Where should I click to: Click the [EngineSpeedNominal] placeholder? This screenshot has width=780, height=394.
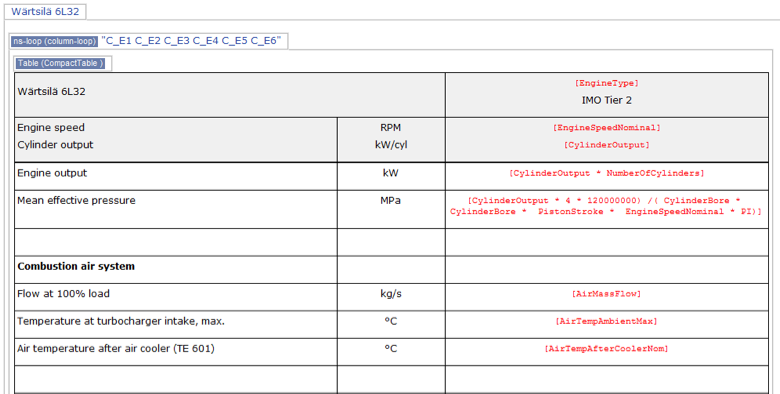click(x=606, y=128)
